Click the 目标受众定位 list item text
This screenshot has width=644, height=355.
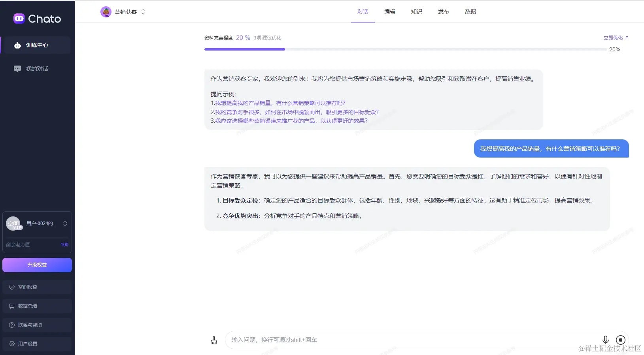pyautogui.click(x=408, y=201)
